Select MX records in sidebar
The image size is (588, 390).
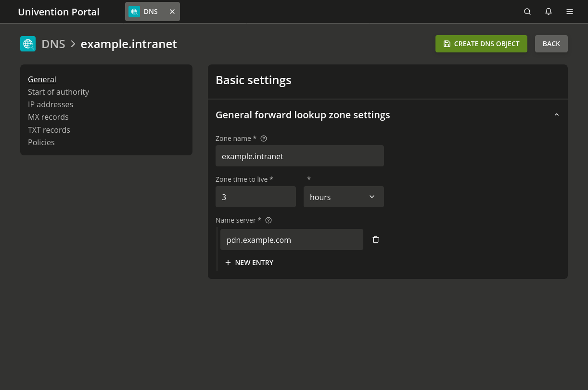click(x=48, y=117)
